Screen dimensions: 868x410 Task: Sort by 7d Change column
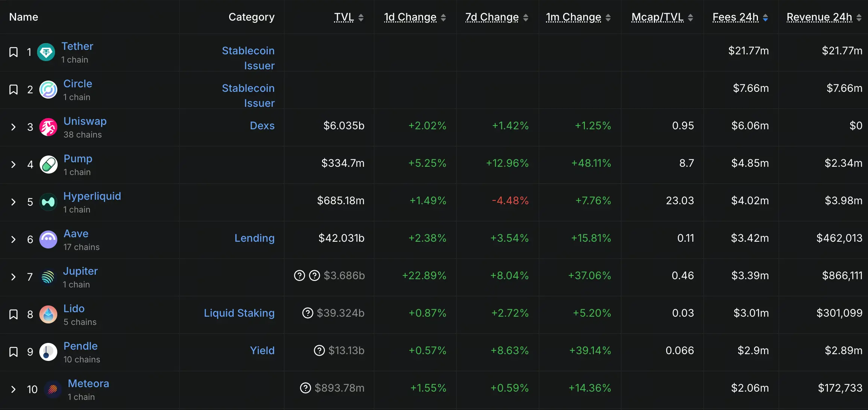497,17
